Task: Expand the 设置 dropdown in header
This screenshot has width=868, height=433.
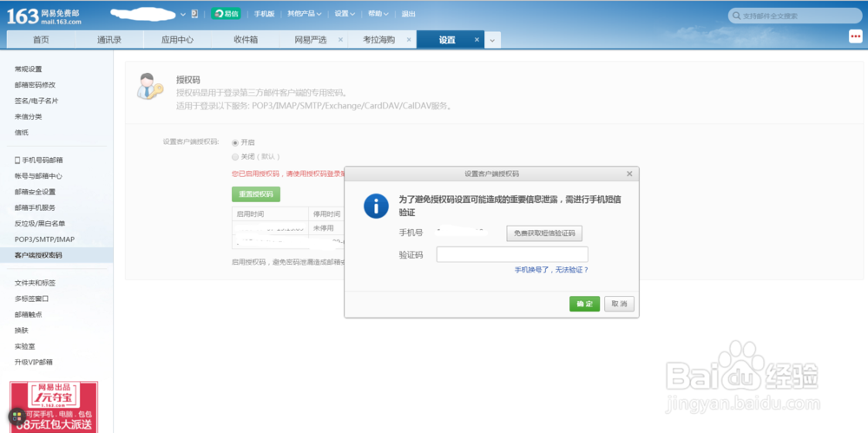Action: click(345, 15)
